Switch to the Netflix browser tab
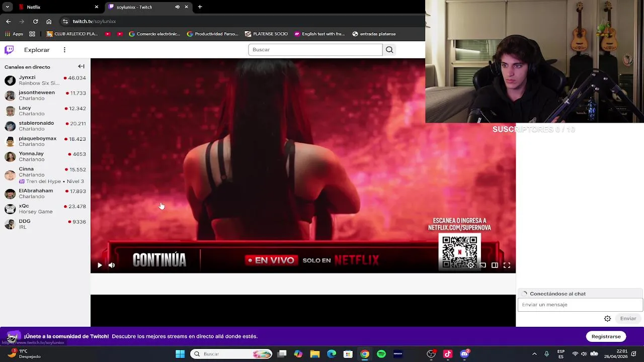This screenshot has height=362, width=644. pyautogui.click(x=58, y=7)
